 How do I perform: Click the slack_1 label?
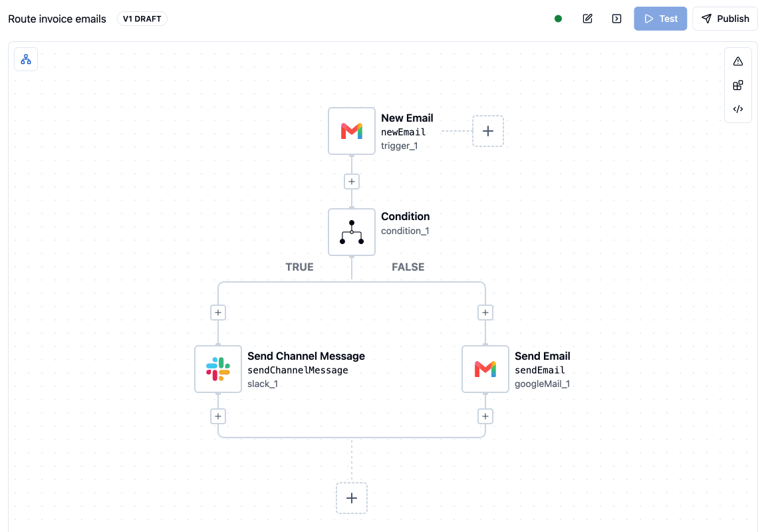click(x=263, y=384)
